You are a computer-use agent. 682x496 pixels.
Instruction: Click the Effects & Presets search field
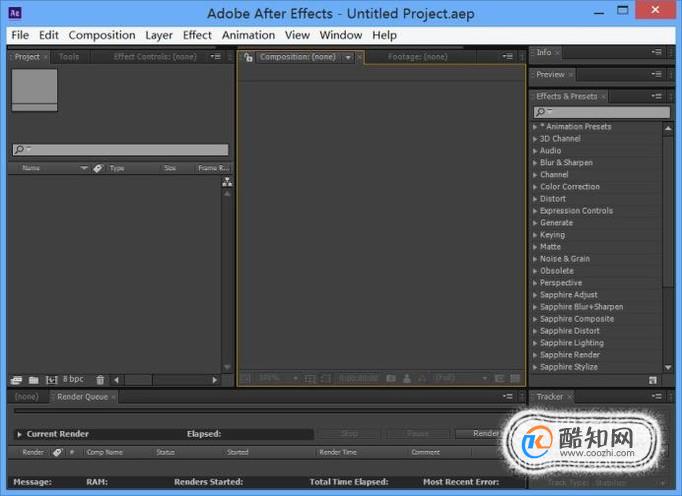602,112
